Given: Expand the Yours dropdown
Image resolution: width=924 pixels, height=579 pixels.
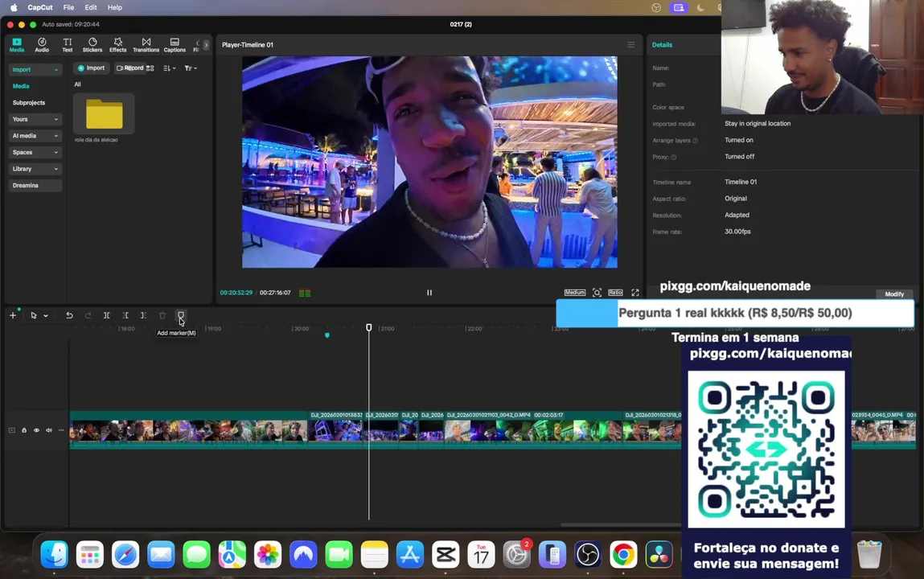Looking at the screenshot, I should [x=35, y=119].
